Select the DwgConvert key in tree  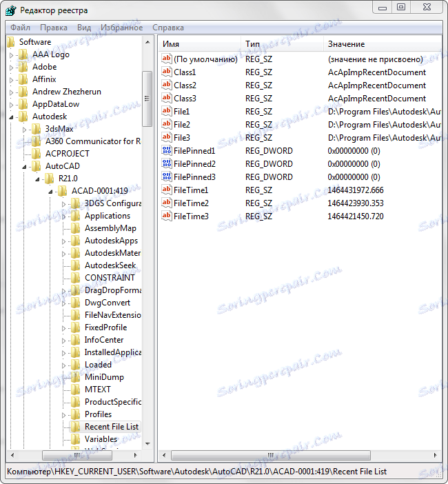[108, 303]
